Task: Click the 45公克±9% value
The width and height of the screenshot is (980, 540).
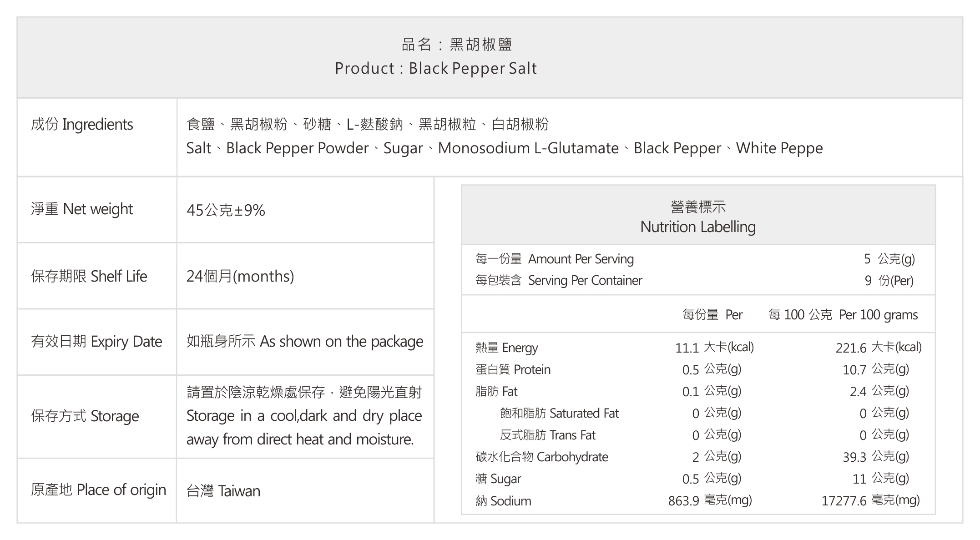Action: pyautogui.click(x=226, y=210)
